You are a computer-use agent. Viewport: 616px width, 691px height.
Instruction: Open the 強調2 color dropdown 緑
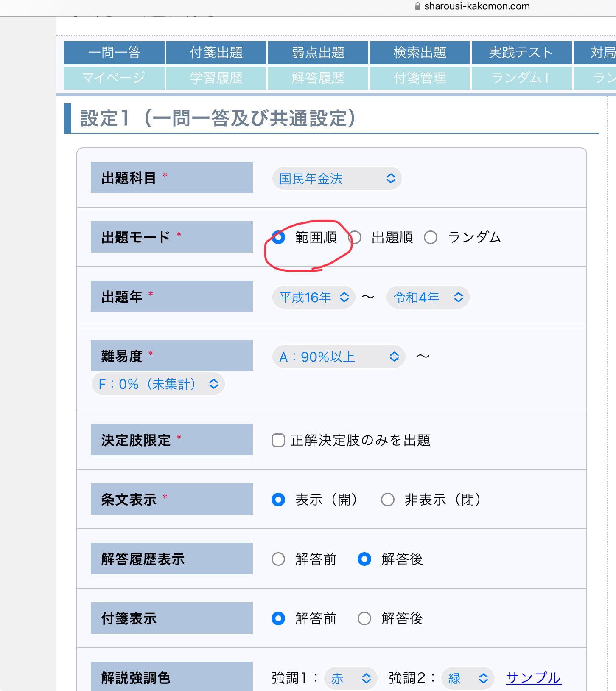(468, 678)
